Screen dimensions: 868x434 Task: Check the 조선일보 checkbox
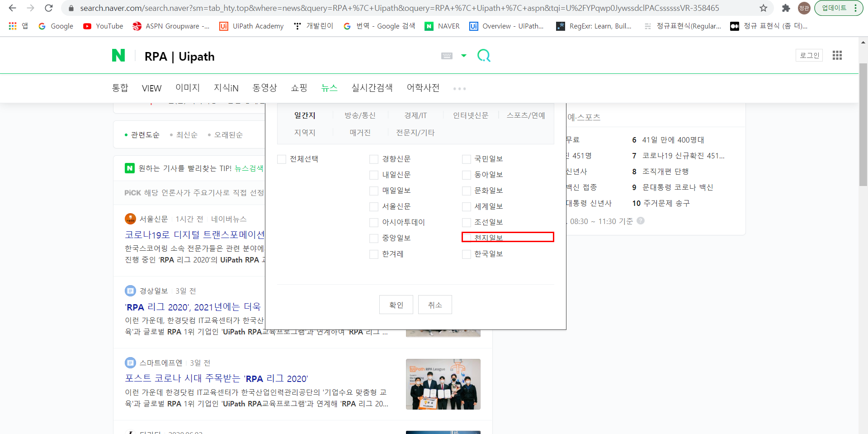[x=467, y=222]
